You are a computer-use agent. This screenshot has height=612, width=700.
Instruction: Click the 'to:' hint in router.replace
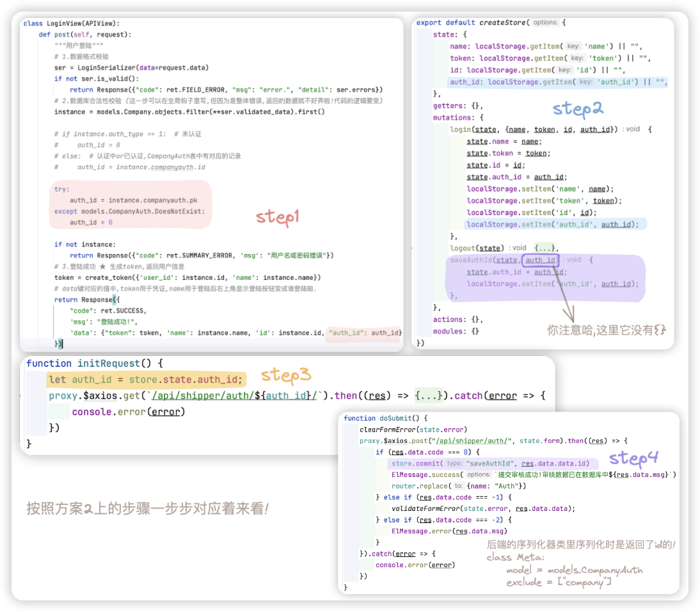pos(458,486)
